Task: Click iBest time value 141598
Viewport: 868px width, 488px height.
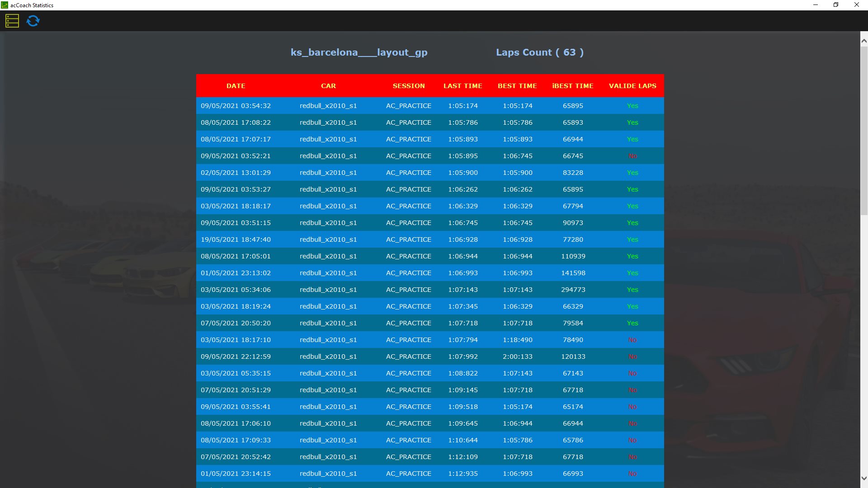Action: point(573,273)
